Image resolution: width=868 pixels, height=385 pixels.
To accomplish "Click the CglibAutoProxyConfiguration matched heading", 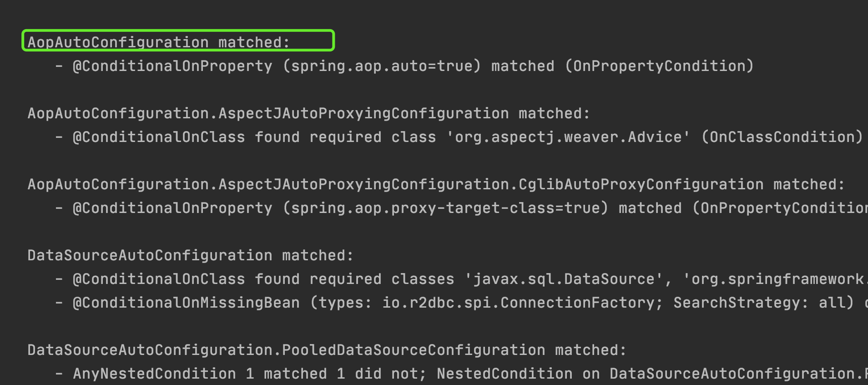I will pos(436,184).
